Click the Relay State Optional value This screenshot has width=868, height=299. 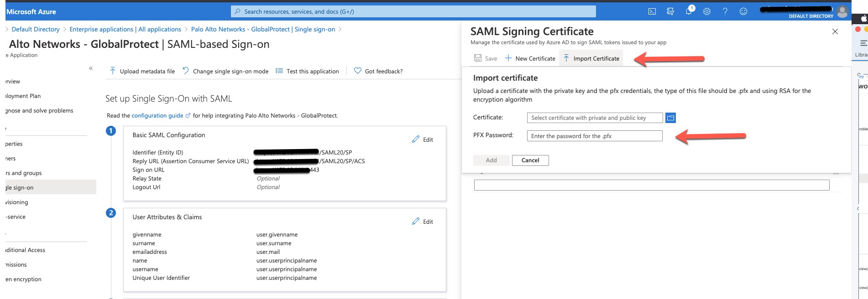268,179
